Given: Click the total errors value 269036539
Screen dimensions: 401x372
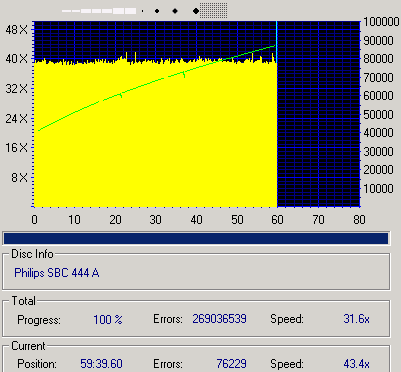Looking at the screenshot, I should [x=219, y=319].
